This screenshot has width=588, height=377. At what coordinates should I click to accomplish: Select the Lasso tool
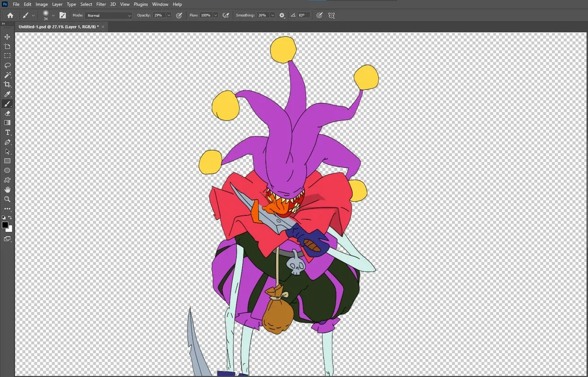coord(7,66)
